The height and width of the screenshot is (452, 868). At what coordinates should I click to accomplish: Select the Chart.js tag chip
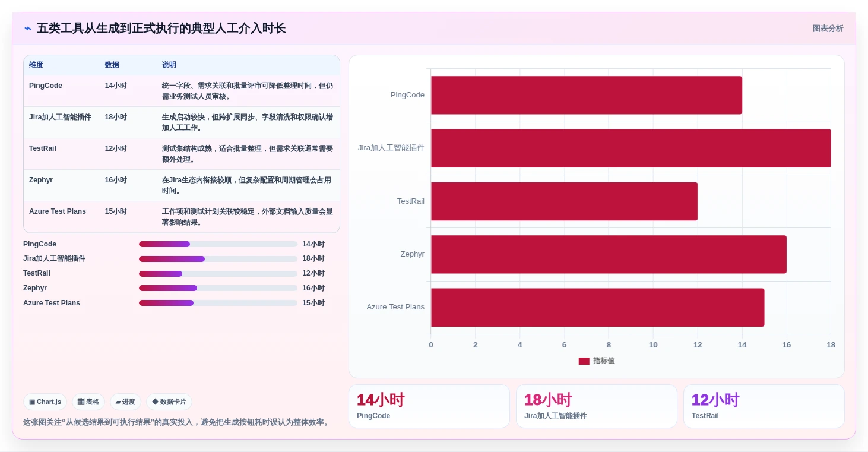pyautogui.click(x=45, y=402)
